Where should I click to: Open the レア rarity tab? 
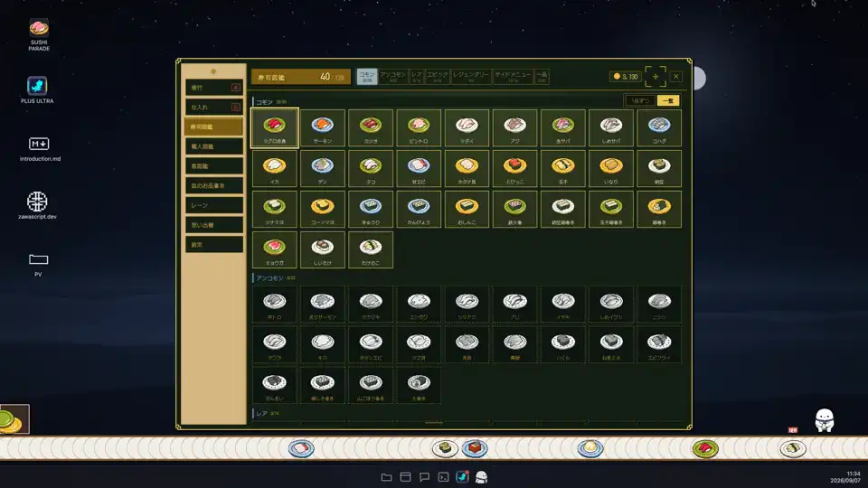click(x=417, y=76)
